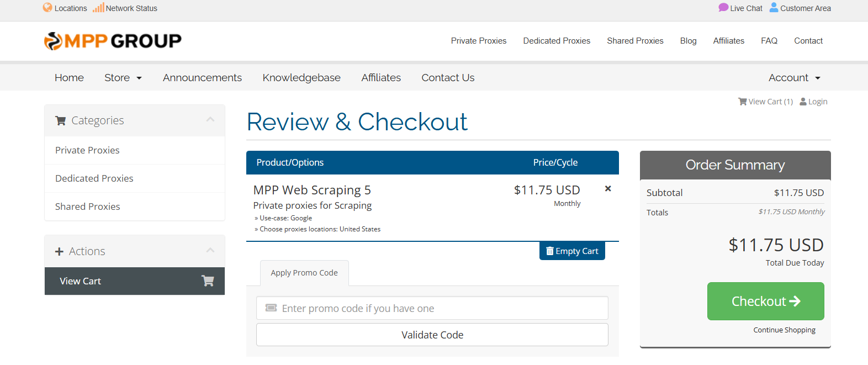
Task: Go to Home in the navigation bar
Action: point(69,78)
